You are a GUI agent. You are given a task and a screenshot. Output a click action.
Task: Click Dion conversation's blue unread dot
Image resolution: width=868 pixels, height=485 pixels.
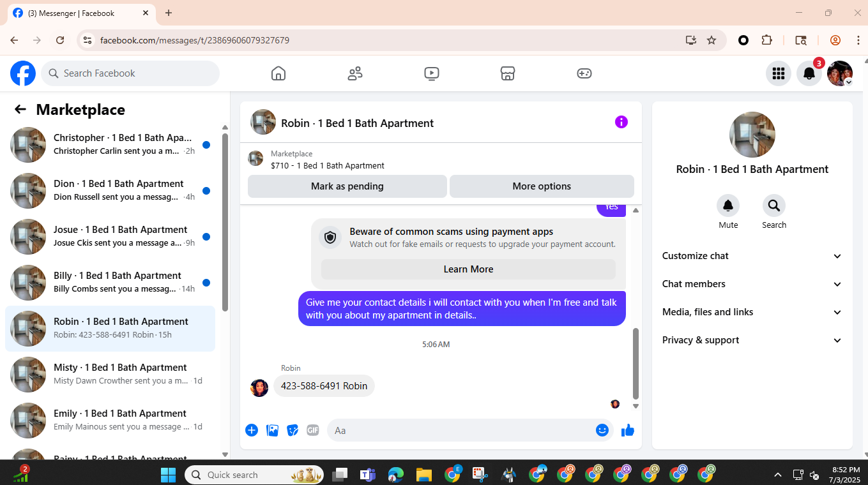[206, 191]
